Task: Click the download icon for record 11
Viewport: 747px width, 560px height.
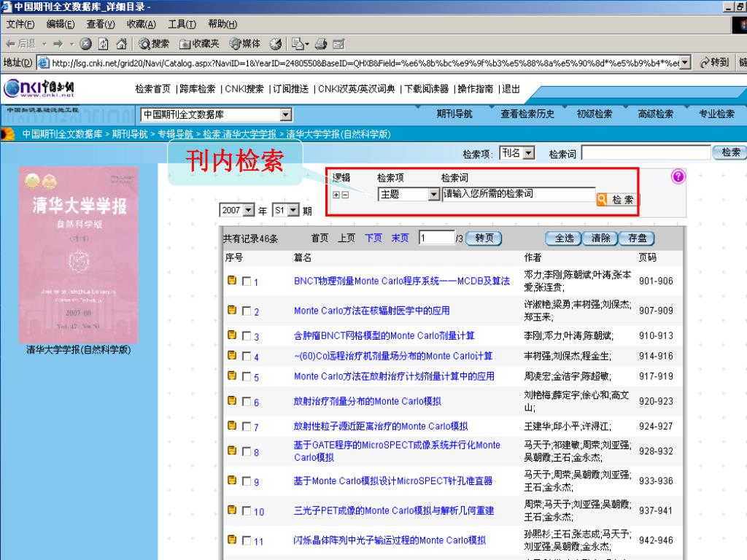Action: (232, 540)
